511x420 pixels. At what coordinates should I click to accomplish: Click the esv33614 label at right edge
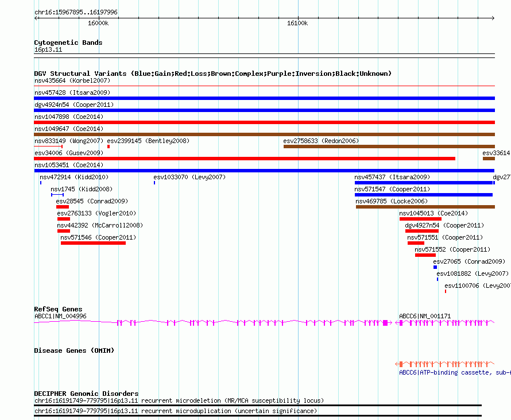point(496,153)
